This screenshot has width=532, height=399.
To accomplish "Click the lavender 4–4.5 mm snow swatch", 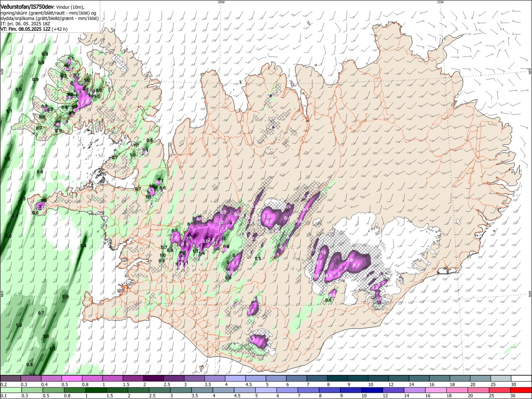I will pos(235,378).
